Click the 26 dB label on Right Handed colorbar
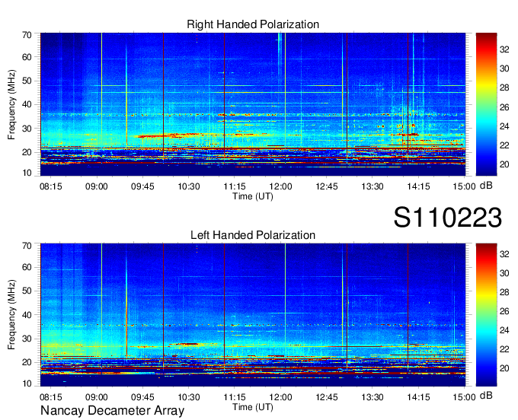Image resolution: width=518 pixels, height=420 pixels. (504, 107)
